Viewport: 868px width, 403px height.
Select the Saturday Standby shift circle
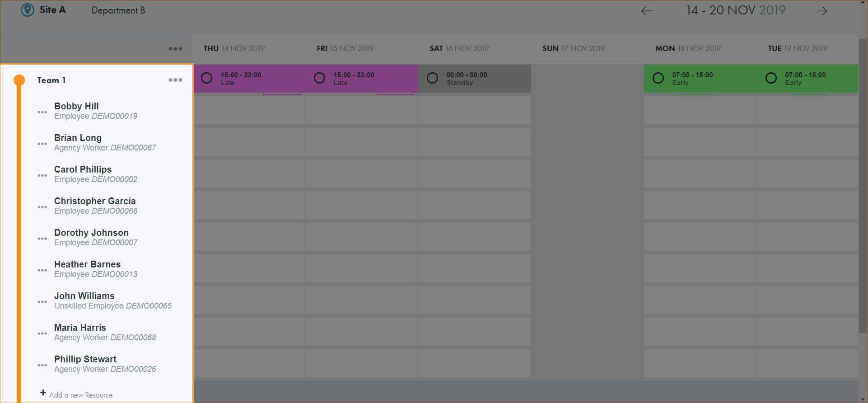tap(432, 78)
